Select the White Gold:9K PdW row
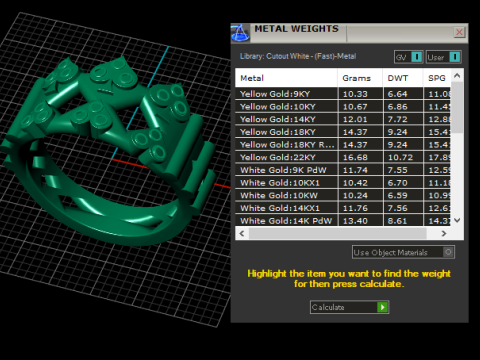 tap(343, 170)
